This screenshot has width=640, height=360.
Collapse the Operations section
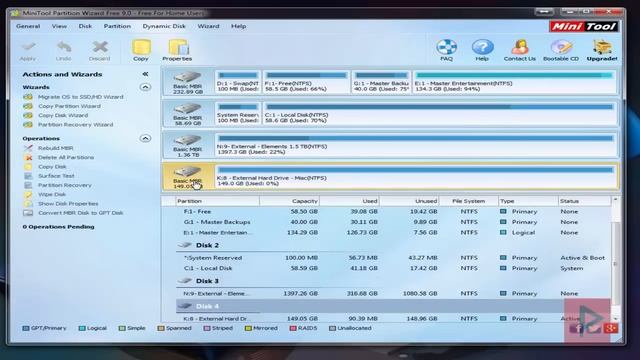coord(145,138)
